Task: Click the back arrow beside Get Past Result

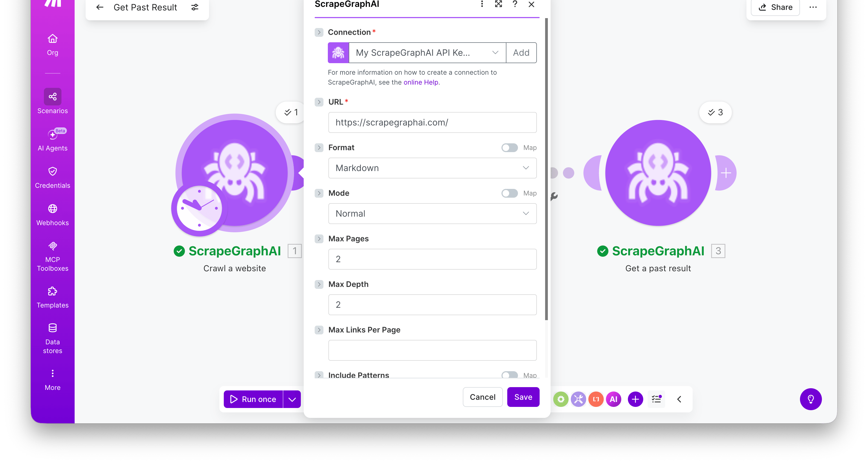Action: (100, 7)
